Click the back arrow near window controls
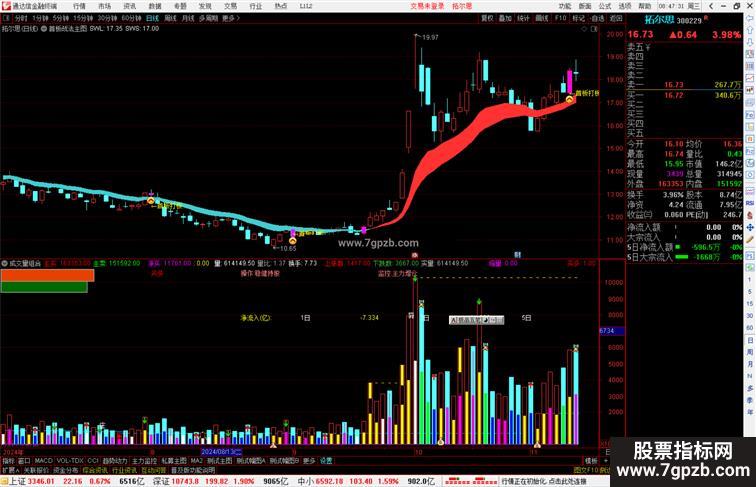Screen dimensions: 756x487 pyautogui.click(x=711, y=6)
